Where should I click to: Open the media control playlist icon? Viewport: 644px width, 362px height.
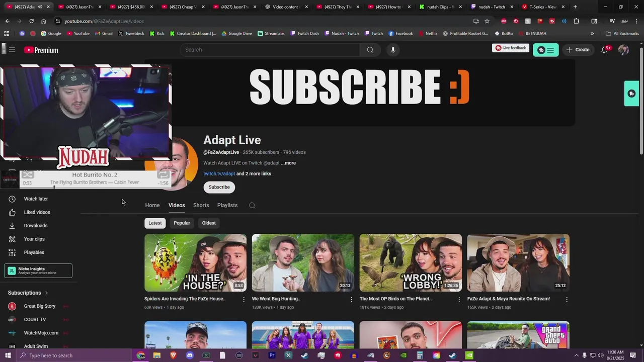(612, 21)
